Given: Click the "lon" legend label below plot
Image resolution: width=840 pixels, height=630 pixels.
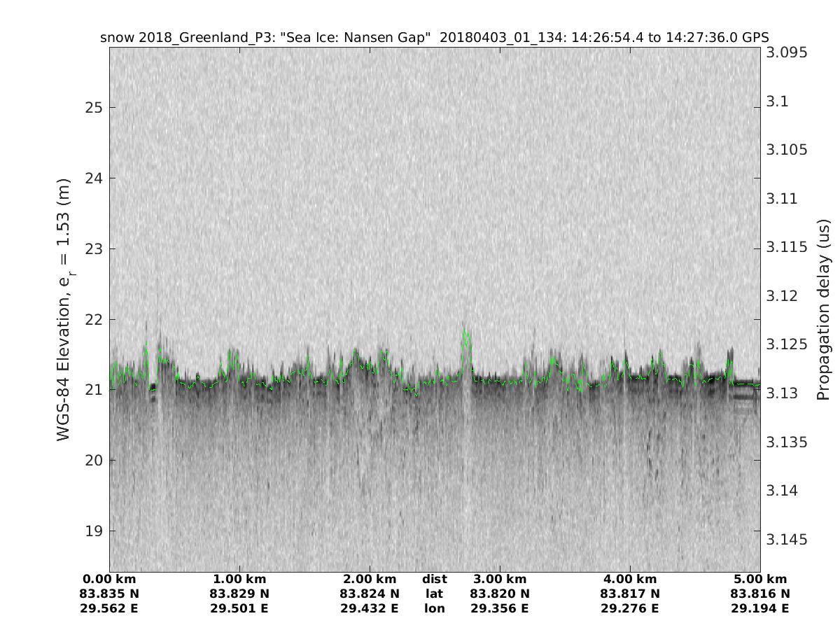Looking at the screenshot, I should click(x=434, y=609).
